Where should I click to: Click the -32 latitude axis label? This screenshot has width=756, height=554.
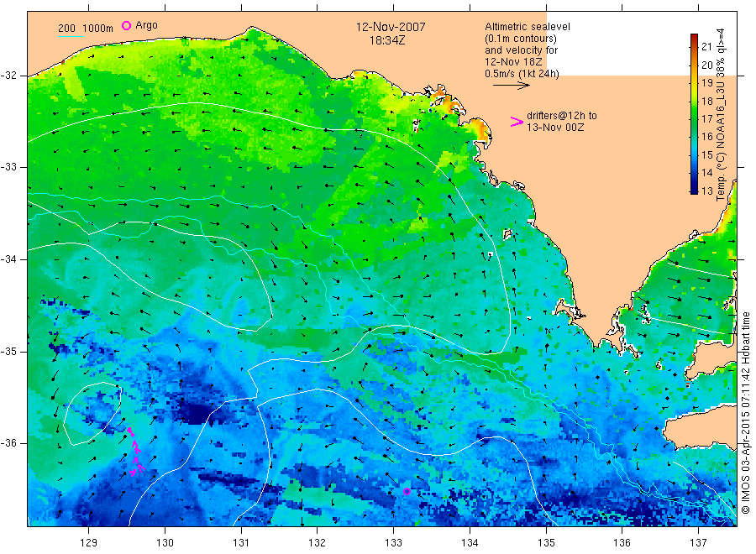pyautogui.click(x=9, y=76)
